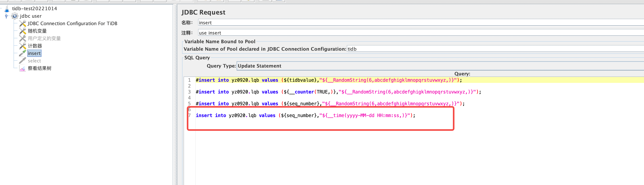Click the Query: label above the editor
The width and height of the screenshot is (644, 185).
tap(462, 74)
